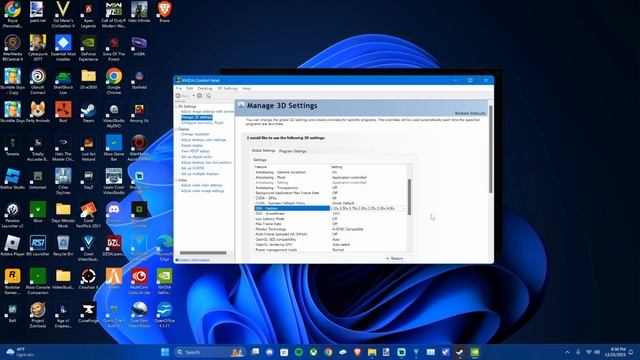Open the weather widget on taskbar
The width and height of the screenshot is (640, 360).
(20, 352)
